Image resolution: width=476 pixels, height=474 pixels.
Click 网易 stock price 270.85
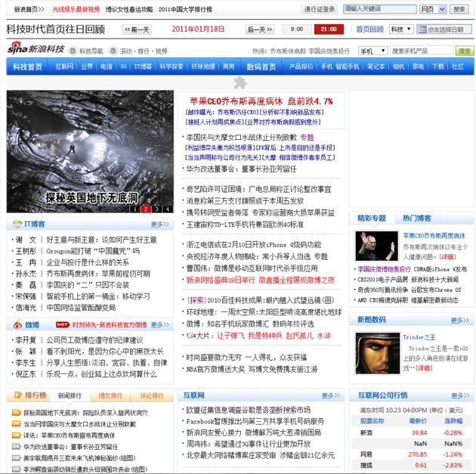tap(418, 454)
